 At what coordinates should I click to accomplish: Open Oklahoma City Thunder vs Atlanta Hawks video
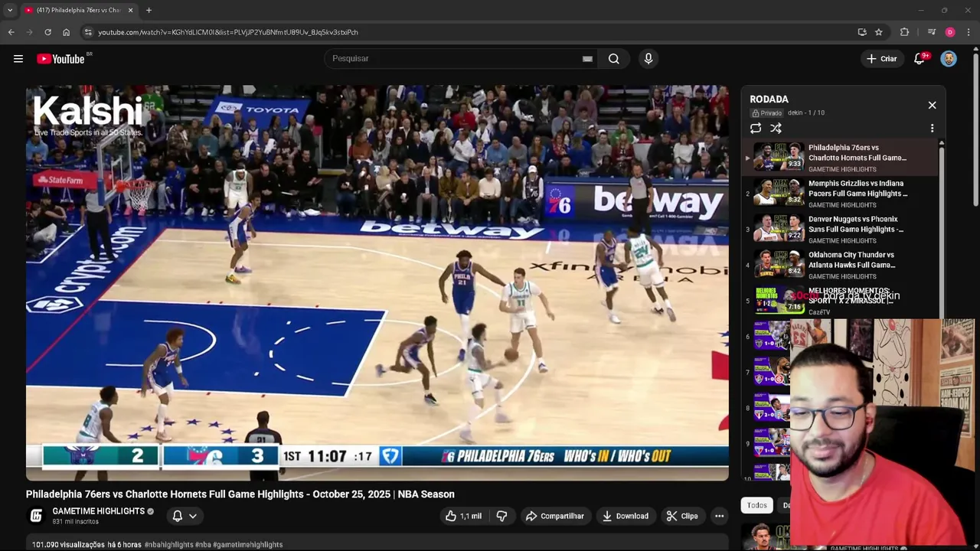(x=838, y=265)
